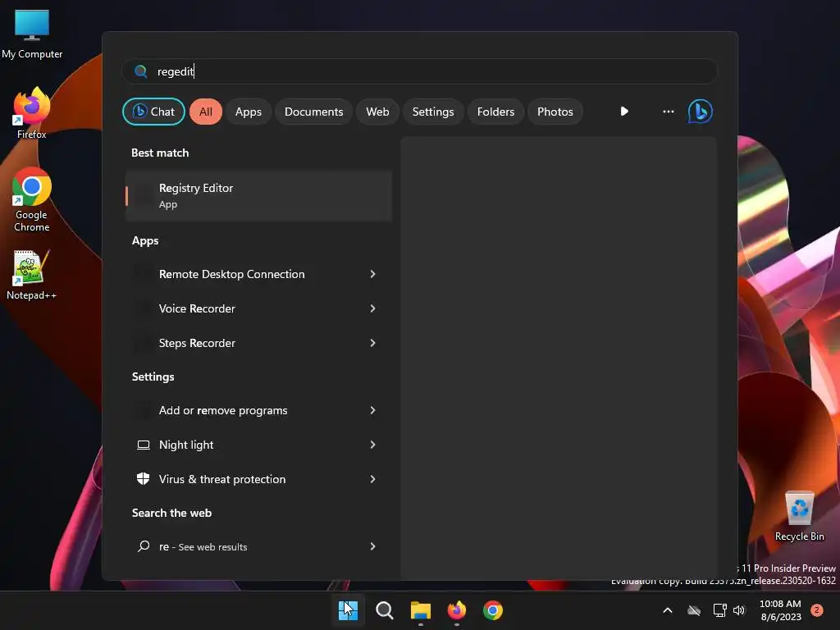Viewport: 840px width, 630px height.
Task: Open 're - See web results' entry
Action: (258, 546)
